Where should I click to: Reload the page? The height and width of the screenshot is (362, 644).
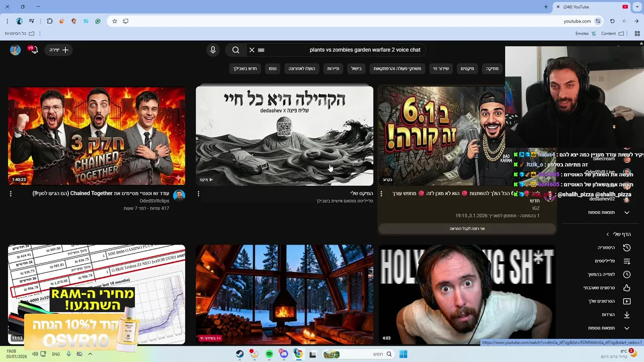pyautogui.click(x=612, y=21)
